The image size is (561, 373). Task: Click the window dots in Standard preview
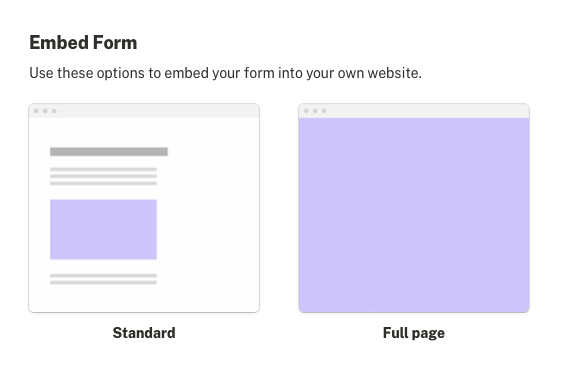coord(45,111)
